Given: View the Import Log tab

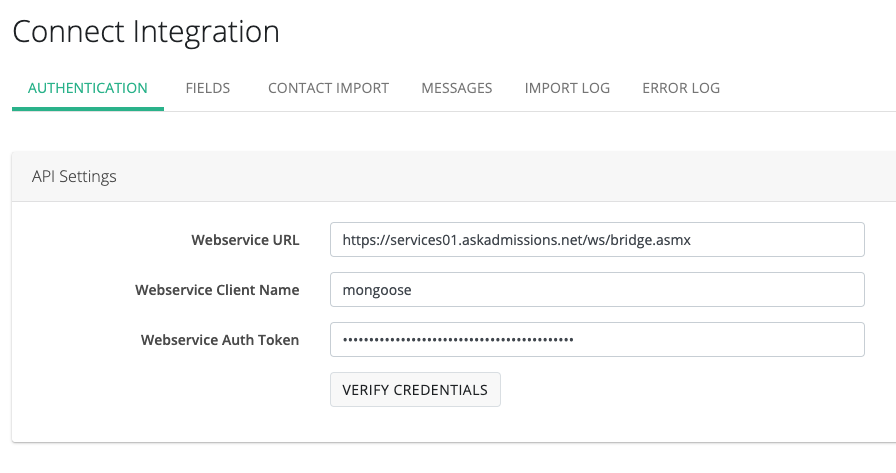Looking at the screenshot, I should coord(567,88).
